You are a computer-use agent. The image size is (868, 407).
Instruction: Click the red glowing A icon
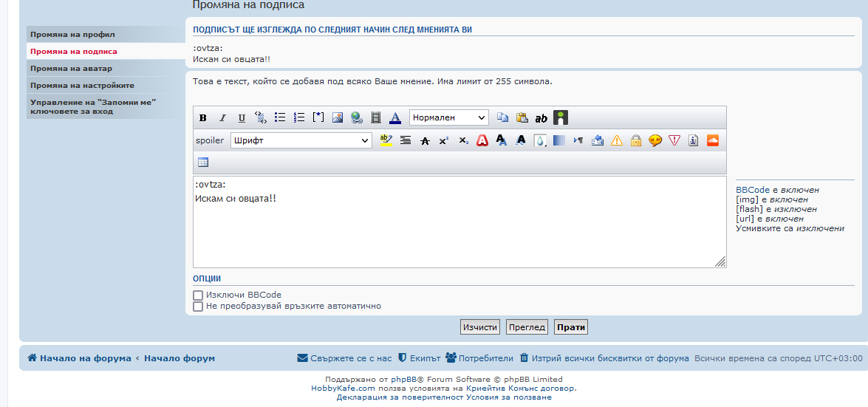pos(482,140)
